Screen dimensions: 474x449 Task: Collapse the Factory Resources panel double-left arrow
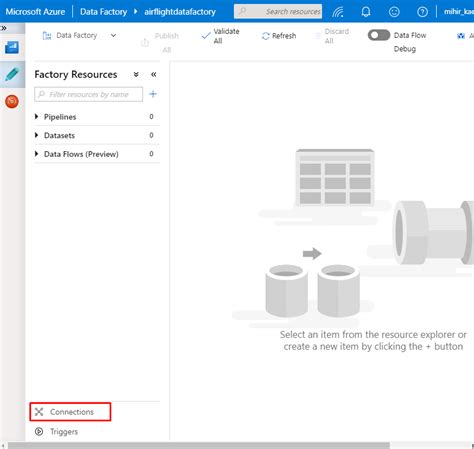pos(153,74)
